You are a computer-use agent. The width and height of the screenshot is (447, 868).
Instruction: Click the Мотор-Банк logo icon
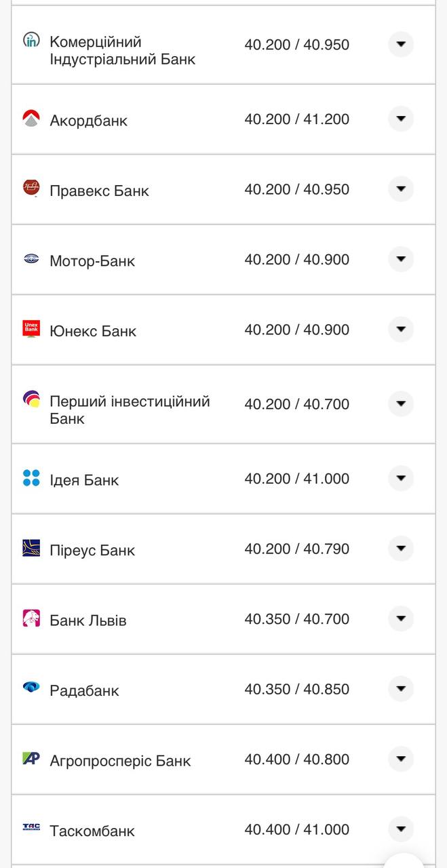pyautogui.click(x=31, y=258)
